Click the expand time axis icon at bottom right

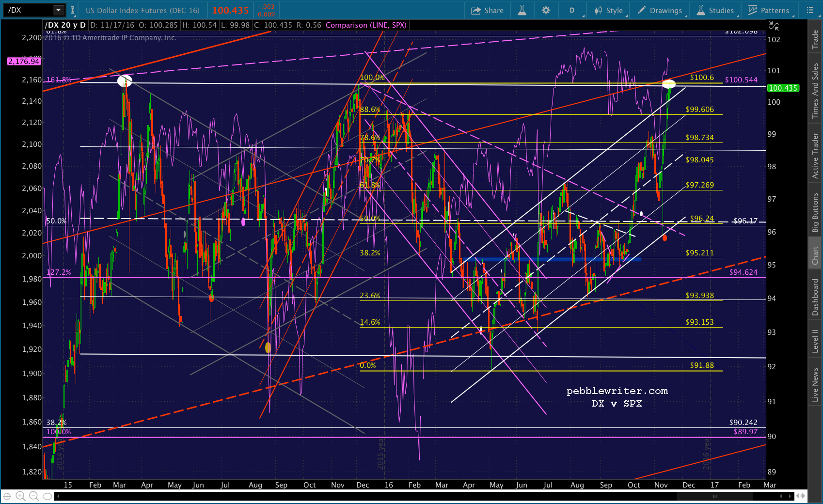pos(801,496)
